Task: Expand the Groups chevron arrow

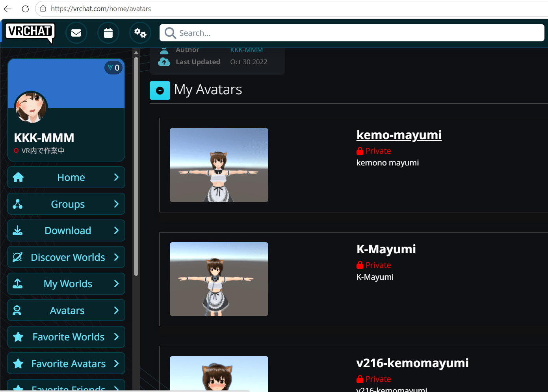Action: tap(116, 204)
